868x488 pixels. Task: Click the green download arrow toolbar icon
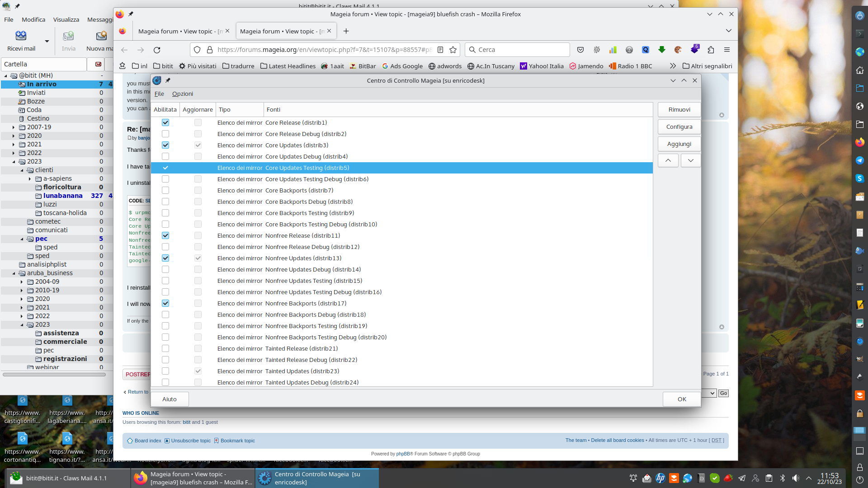tap(662, 50)
